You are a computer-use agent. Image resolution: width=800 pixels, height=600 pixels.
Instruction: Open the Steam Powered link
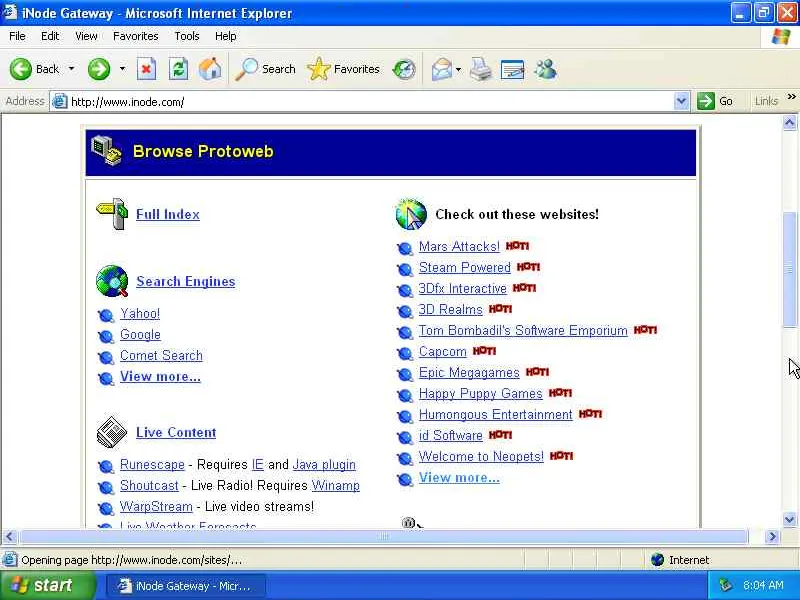464,268
